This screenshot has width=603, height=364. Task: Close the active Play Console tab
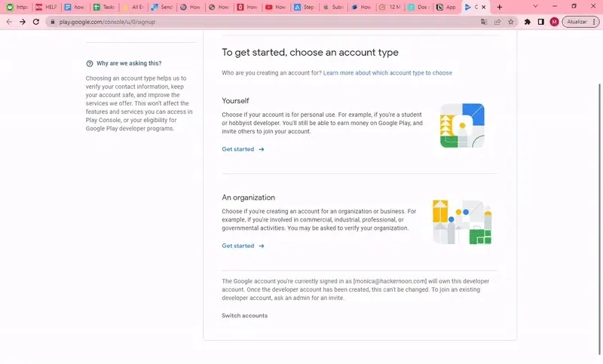pyautogui.click(x=484, y=7)
